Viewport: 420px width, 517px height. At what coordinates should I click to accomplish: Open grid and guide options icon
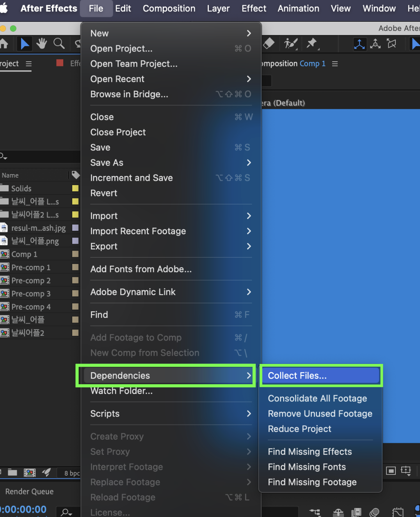[406, 471]
